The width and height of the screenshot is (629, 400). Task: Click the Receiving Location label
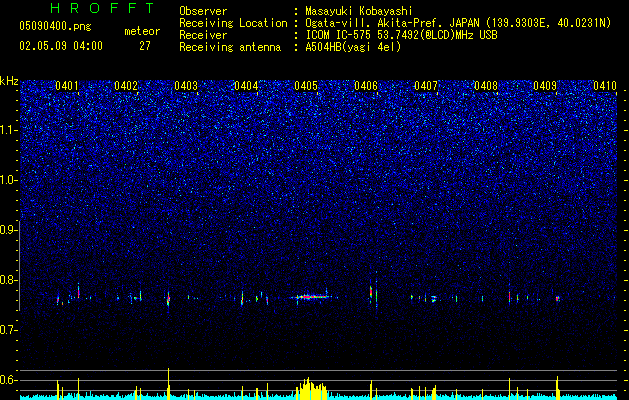233,23
